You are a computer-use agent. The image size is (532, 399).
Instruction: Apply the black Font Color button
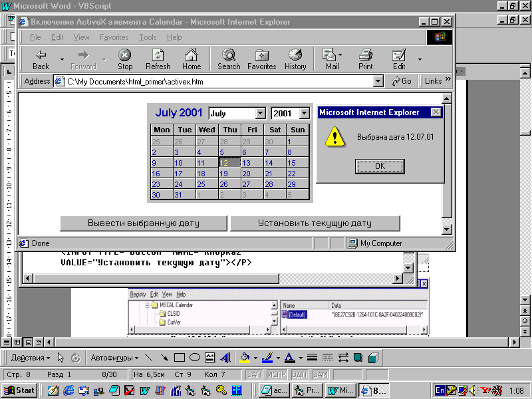pos(289,358)
